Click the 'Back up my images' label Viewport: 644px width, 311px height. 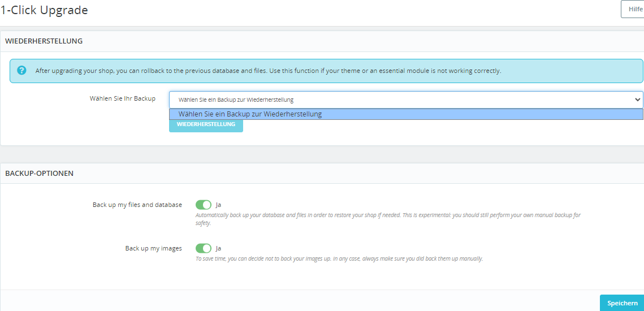[x=154, y=248]
